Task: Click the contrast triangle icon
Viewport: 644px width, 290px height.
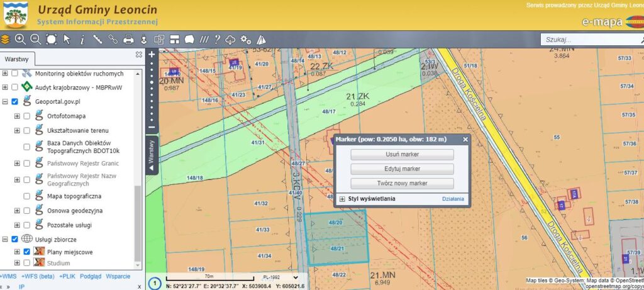Action: (261, 40)
